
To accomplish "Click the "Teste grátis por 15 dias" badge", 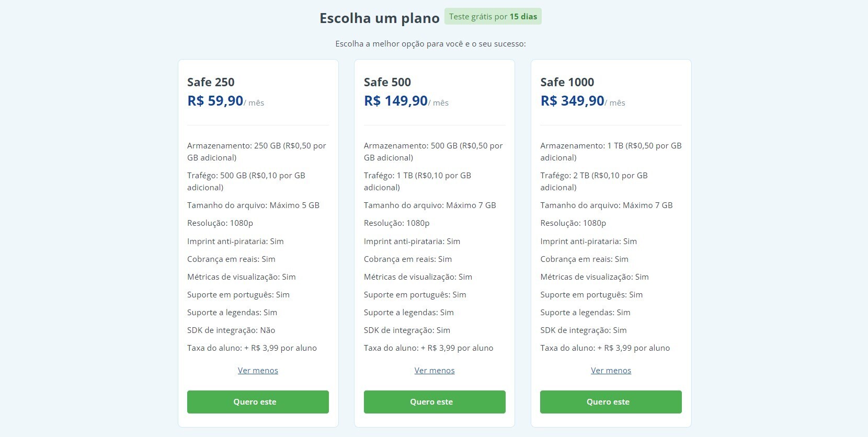I will (x=493, y=17).
